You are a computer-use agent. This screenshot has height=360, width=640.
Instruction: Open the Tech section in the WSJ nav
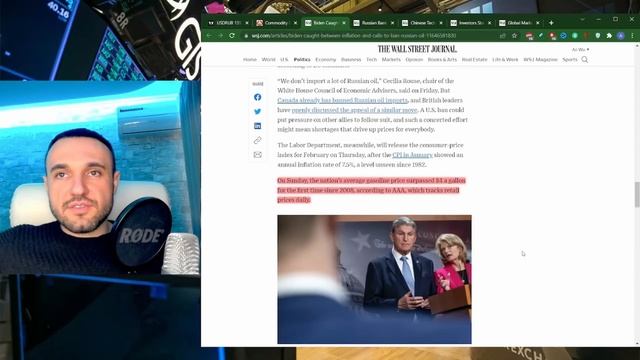point(371,60)
